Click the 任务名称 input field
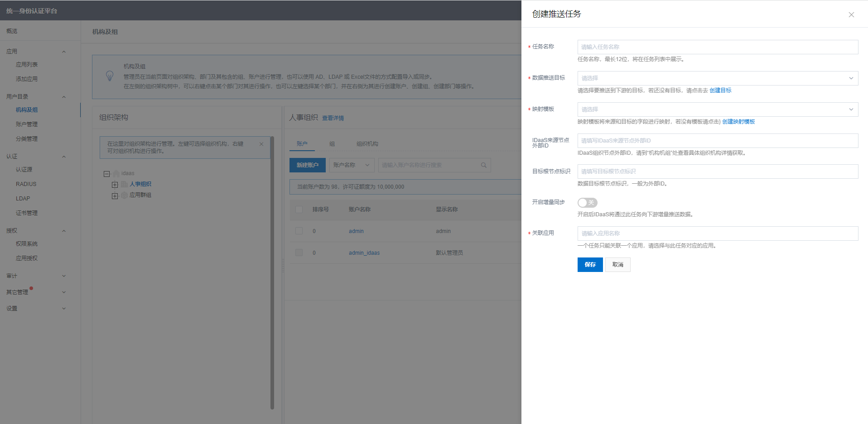868x424 pixels. (x=717, y=47)
